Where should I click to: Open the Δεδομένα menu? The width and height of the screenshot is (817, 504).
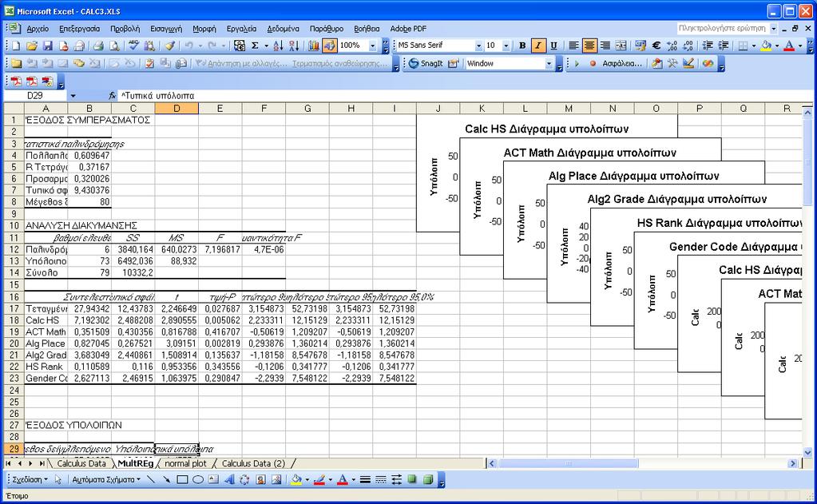tap(283, 29)
